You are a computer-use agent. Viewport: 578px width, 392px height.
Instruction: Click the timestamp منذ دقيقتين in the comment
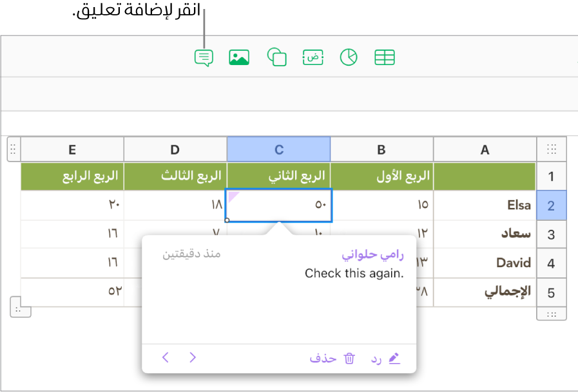191,254
